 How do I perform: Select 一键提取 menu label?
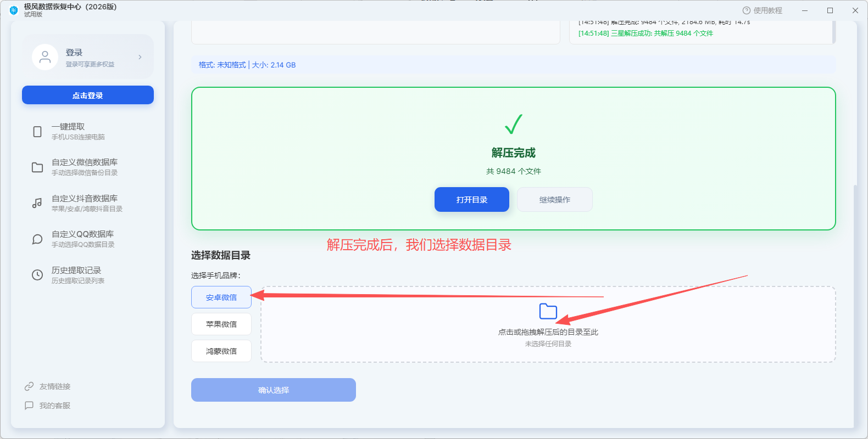[68, 127]
